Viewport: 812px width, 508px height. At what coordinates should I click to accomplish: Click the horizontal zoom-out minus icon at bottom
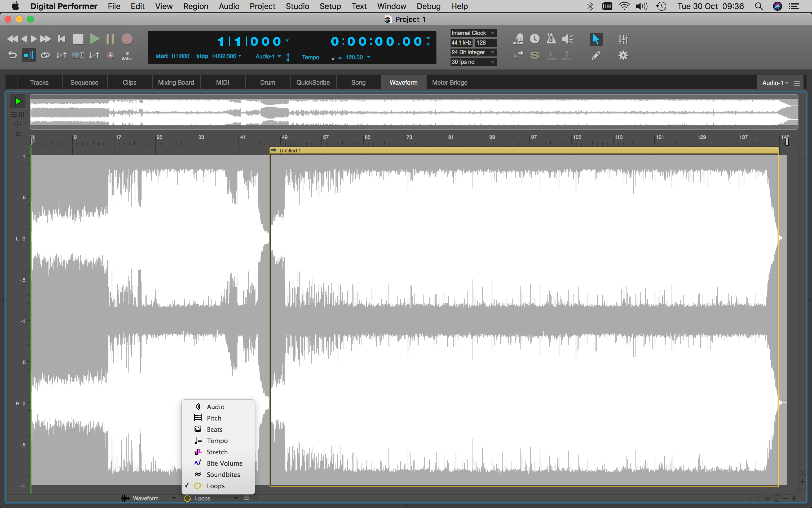point(785,499)
